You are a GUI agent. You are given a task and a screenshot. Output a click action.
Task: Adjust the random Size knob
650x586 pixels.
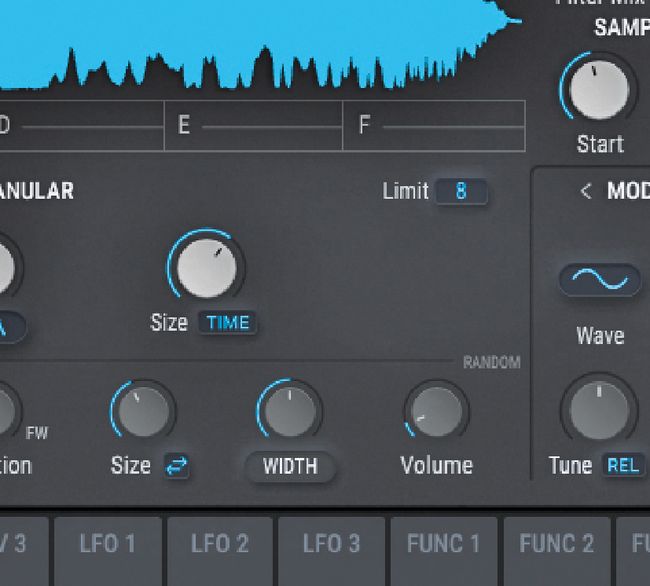[143, 411]
